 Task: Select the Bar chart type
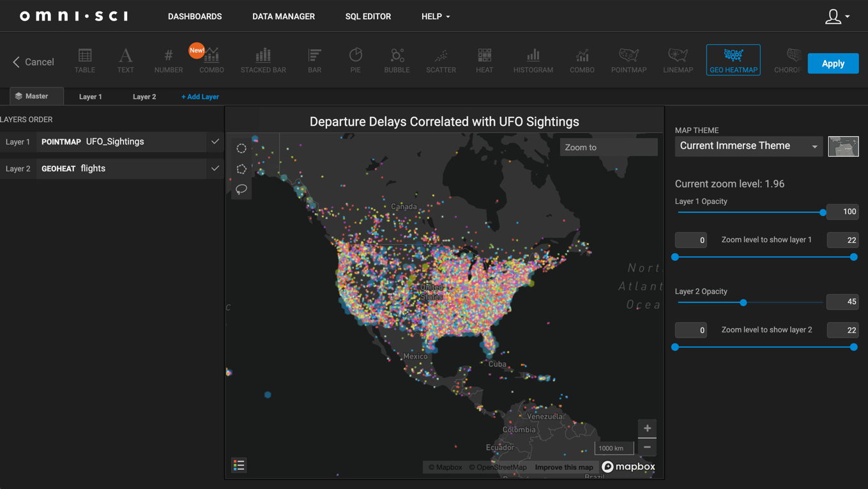tap(314, 61)
